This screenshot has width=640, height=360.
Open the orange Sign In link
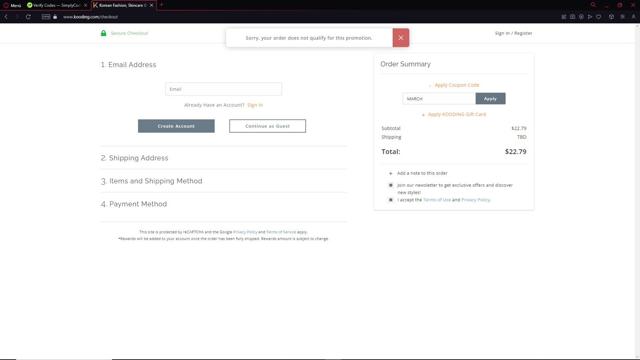255,105
